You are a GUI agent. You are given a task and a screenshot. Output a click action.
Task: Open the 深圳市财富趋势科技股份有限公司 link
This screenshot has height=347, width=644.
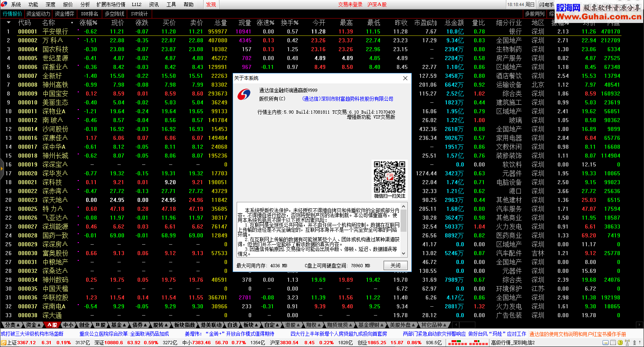[x=348, y=99]
